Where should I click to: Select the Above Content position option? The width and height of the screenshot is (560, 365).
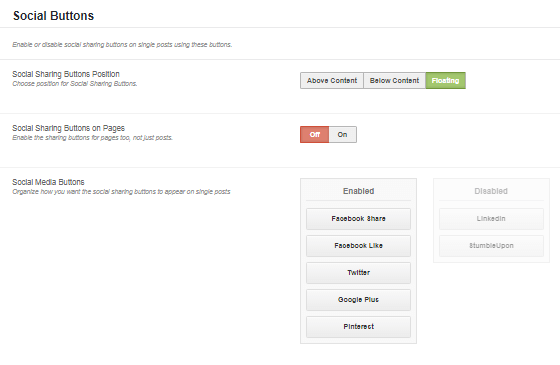332,80
